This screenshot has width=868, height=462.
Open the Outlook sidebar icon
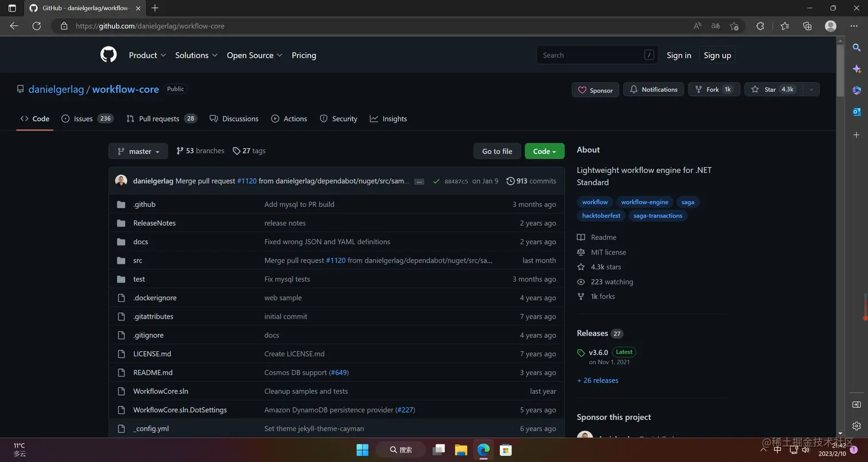(857, 111)
